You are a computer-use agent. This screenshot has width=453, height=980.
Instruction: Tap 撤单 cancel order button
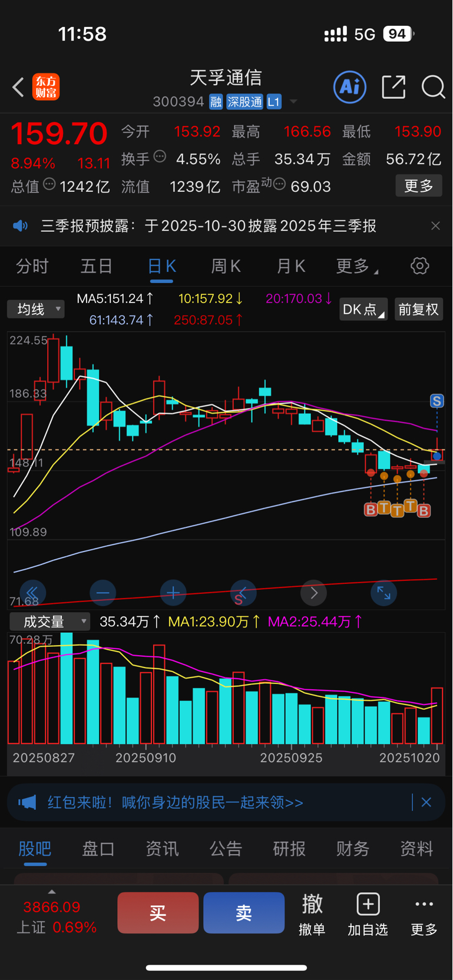(312, 914)
